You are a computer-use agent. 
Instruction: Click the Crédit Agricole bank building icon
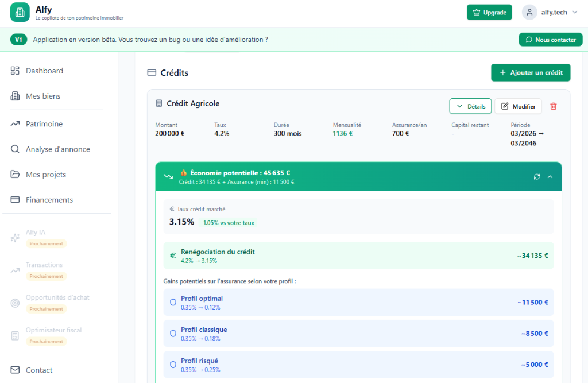click(159, 103)
